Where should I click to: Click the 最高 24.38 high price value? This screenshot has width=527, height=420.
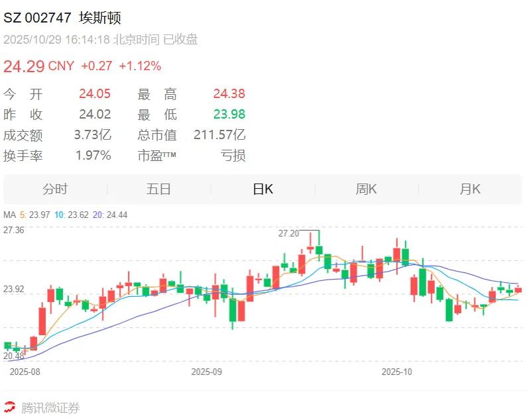[x=229, y=93]
